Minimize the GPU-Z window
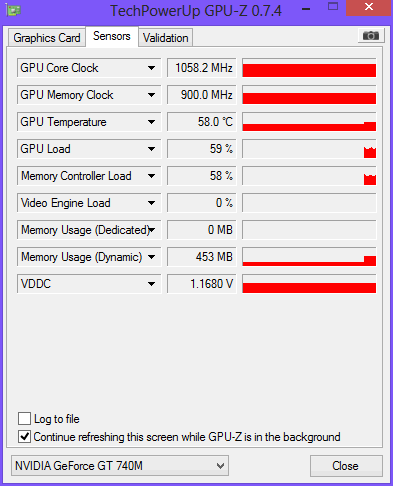The image size is (393, 486). [306, 9]
